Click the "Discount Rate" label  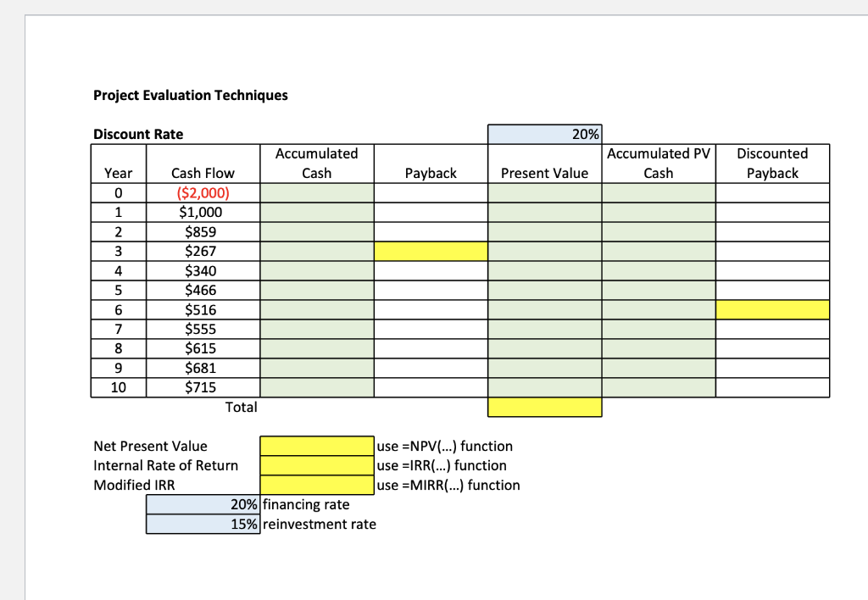[138, 135]
